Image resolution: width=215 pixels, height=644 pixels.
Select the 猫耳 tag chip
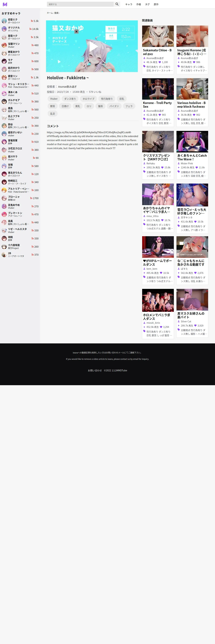pyautogui.click(x=100, y=106)
